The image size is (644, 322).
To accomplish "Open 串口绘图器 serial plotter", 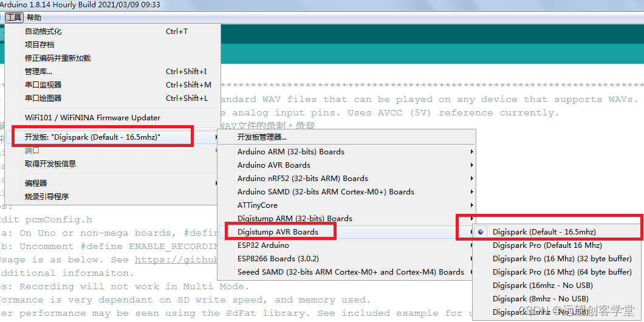I will click(x=112, y=98).
